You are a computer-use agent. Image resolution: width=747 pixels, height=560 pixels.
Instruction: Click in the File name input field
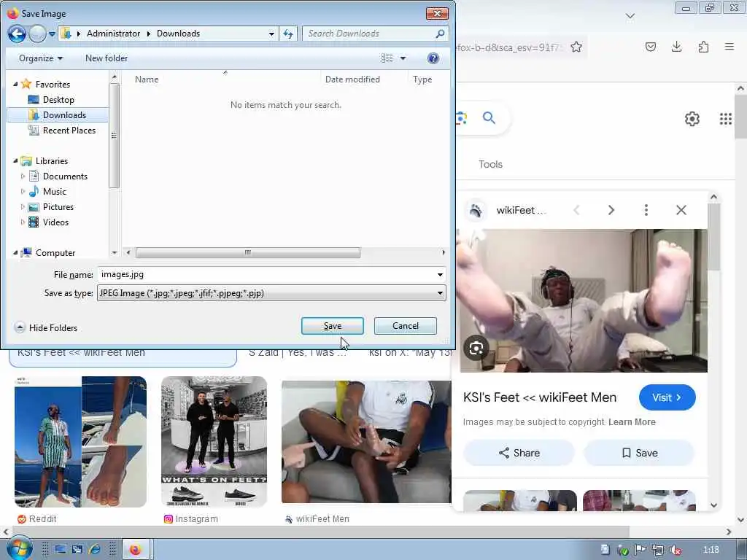(x=266, y=274)
